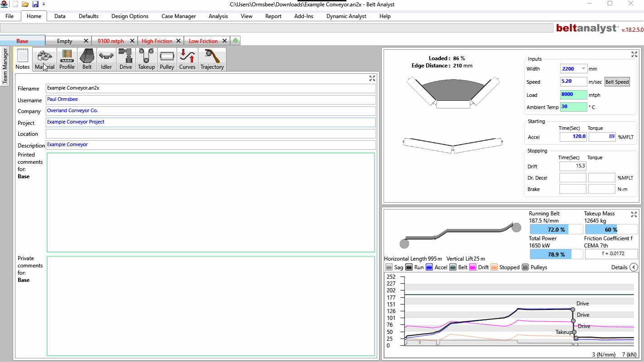
Task: Open the Design Options ribbon tab
Action: [x=130, y=16]
